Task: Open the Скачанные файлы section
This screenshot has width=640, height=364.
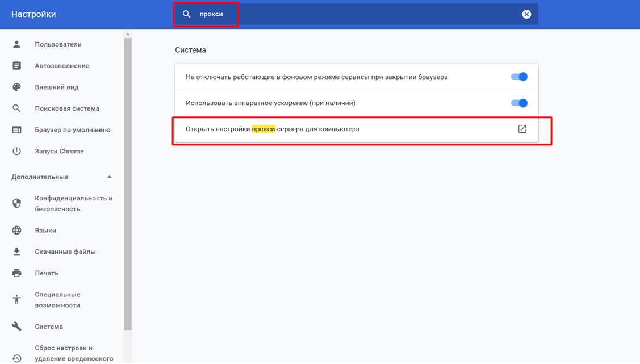Action: coord(65,252)
